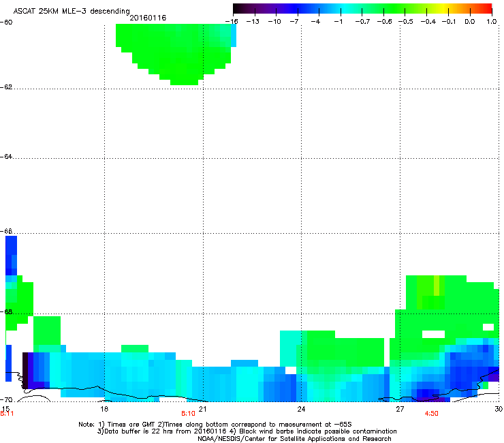Click the "1.0" color scale label
The width and height of the screenshot is (504, 443).
tap(492, 22)
